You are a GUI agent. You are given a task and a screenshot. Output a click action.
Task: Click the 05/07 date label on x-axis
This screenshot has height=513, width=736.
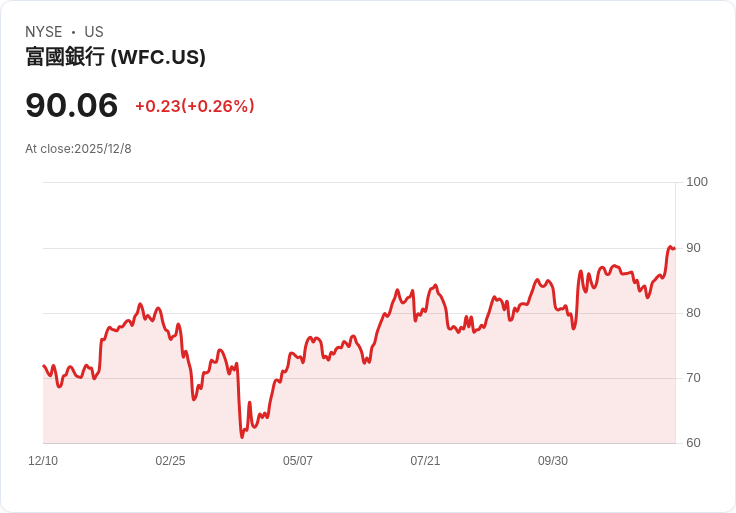coord(298,461)
